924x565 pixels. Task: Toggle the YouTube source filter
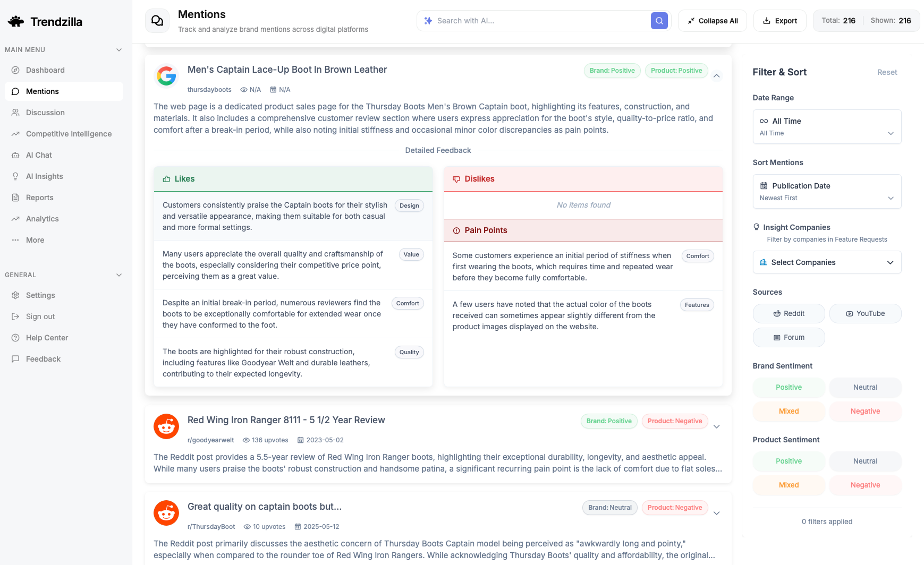coord(865,313)
